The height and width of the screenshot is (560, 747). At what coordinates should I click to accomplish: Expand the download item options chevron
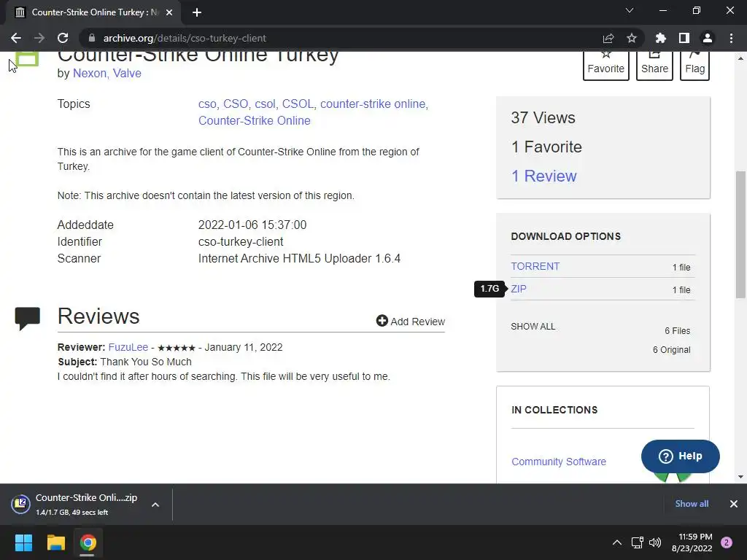[155, 505]
